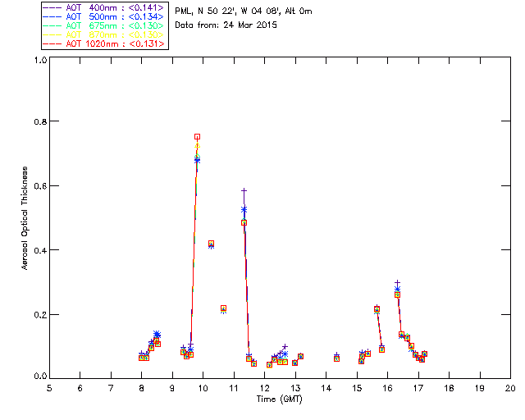Click the <0.141> average value in legend
The image size is (525, 420).
point(146,7)
